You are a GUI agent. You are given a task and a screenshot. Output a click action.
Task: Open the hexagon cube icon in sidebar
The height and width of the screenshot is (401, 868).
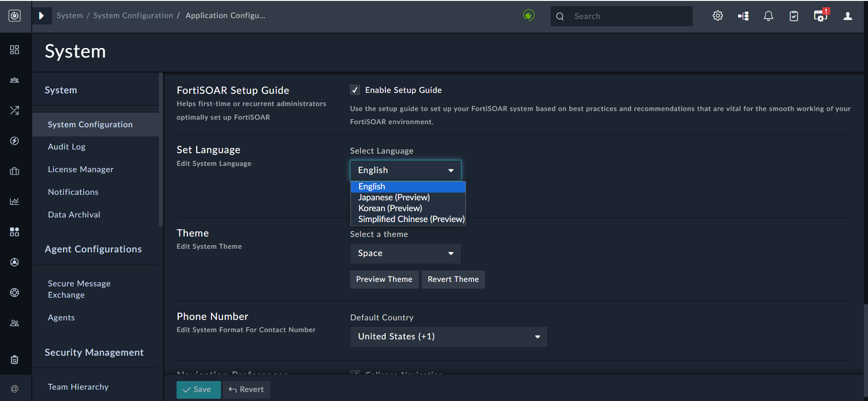[14, 262]
